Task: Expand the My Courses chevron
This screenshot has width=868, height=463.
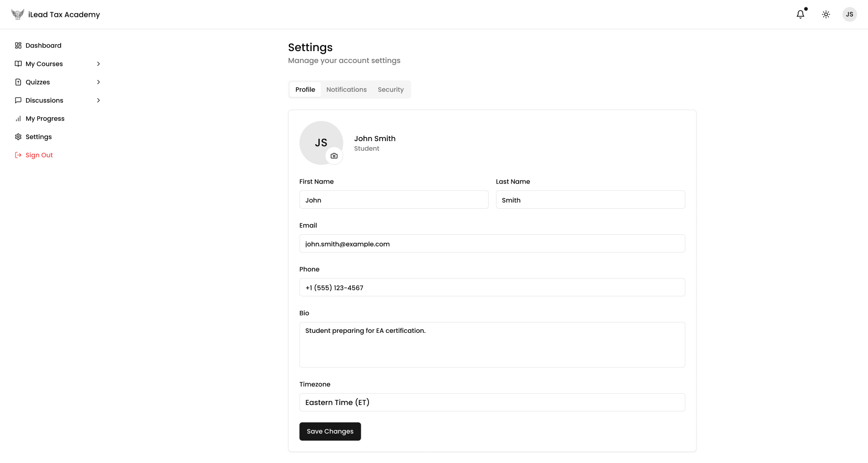Action: coord(98,64)
